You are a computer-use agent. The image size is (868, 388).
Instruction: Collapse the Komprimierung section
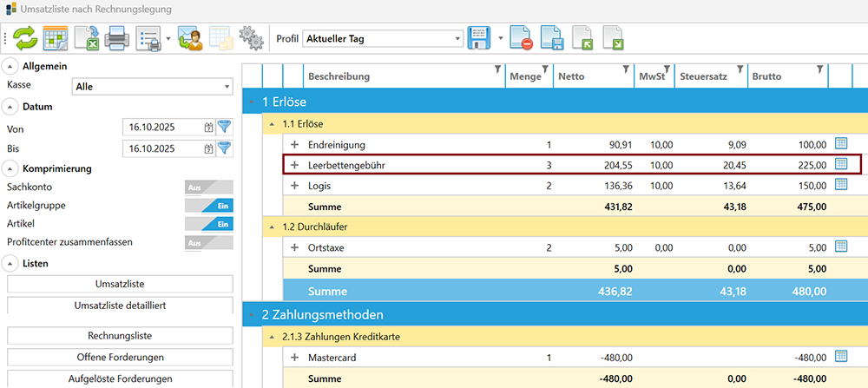10,168
